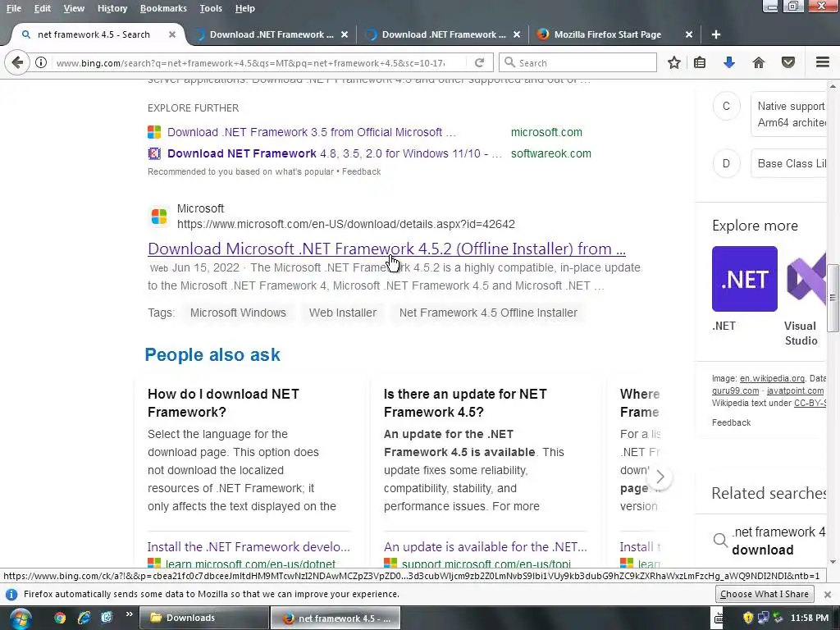Click the Visual Studio logo thumbnail

click(x=806, y=279)
